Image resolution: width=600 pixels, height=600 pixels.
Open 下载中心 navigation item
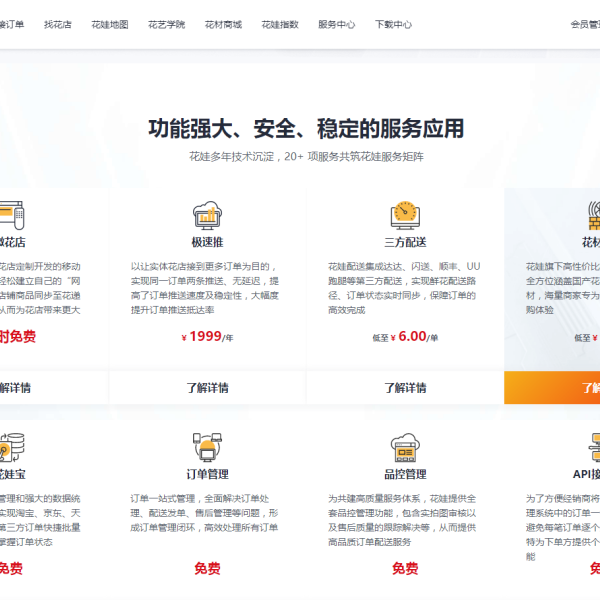click(x=393, y=24)
